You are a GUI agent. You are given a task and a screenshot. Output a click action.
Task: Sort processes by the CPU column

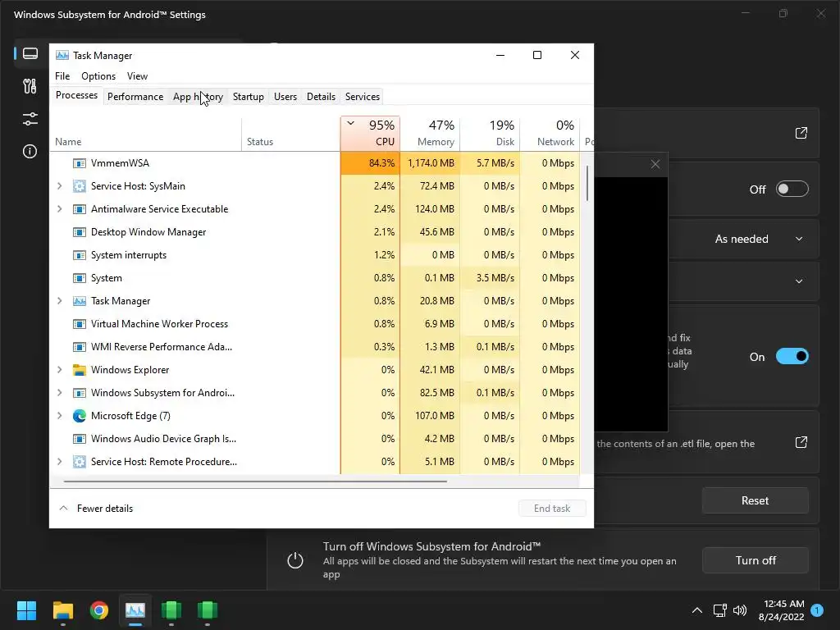pos(370,134)
